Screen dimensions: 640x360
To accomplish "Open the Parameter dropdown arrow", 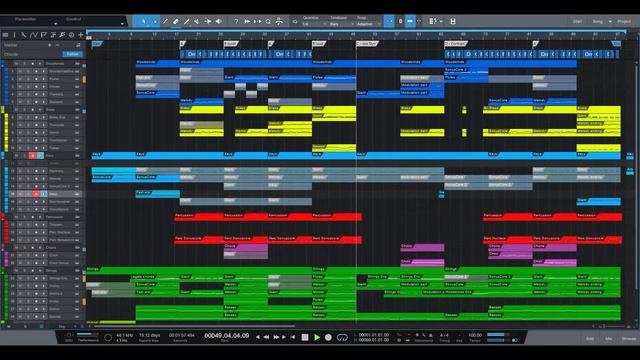I will tap(55, 24).
